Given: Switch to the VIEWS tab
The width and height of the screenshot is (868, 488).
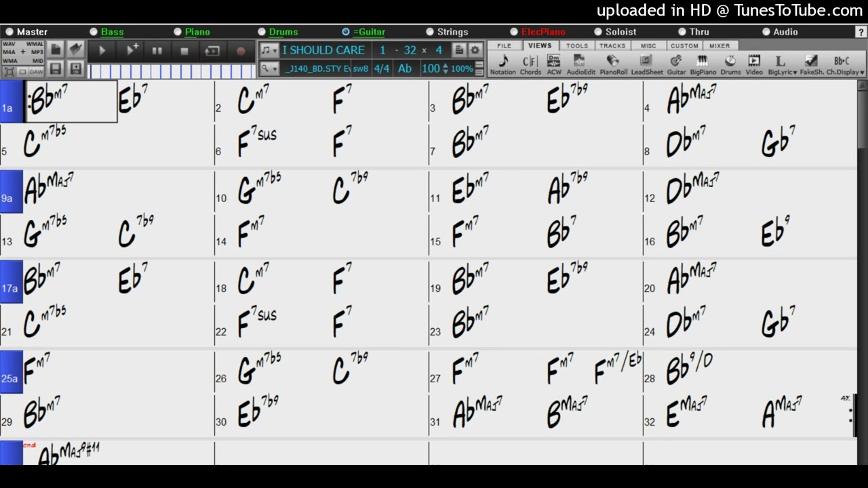Looking at the screenshot, I should point(540,45).
